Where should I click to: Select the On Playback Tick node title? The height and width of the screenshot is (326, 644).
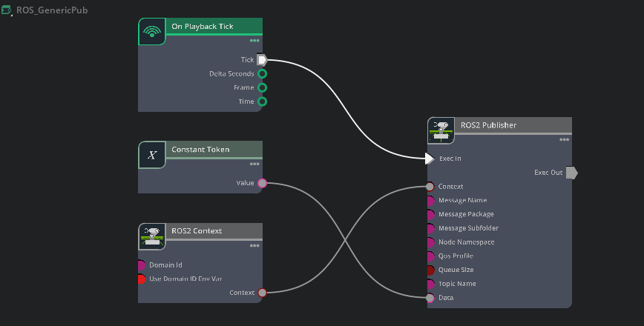202,26
